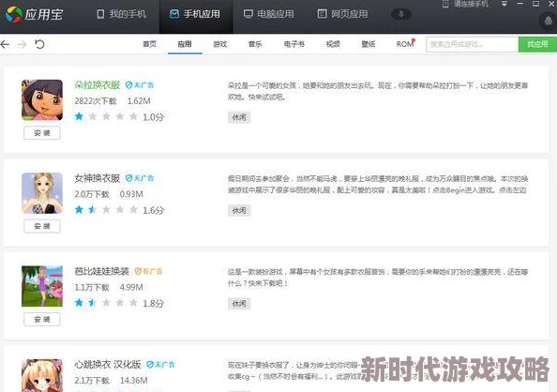Click the 休闲 tag under 朵拉换衣服
Viewport: 557px width, 392px height.
click(239, 117)
